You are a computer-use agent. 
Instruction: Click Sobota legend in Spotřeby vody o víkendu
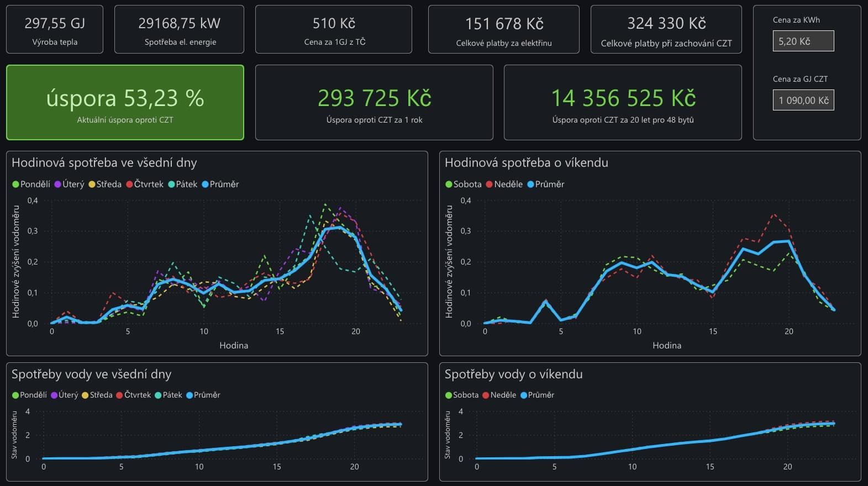click(x=462, y=395)
